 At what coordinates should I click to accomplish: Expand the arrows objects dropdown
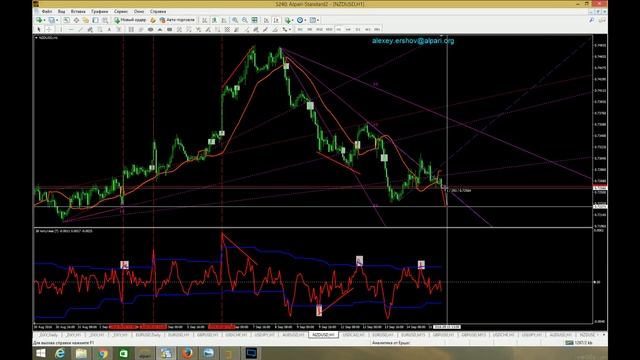coord(290,29)
